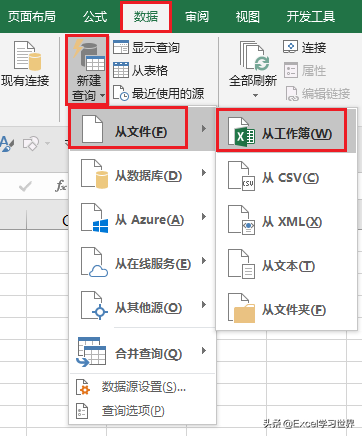Expand the 从数据库 submenu arrow
The image size is (362, 436).
coord(204,172)
